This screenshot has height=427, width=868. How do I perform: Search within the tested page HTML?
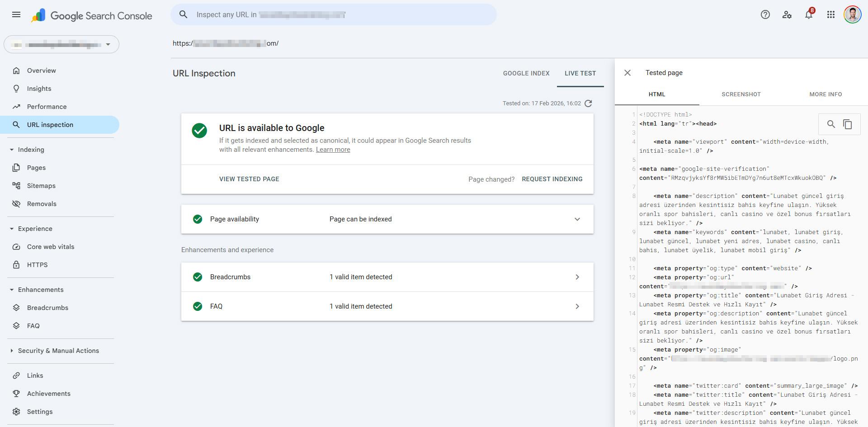click(831, 124)
